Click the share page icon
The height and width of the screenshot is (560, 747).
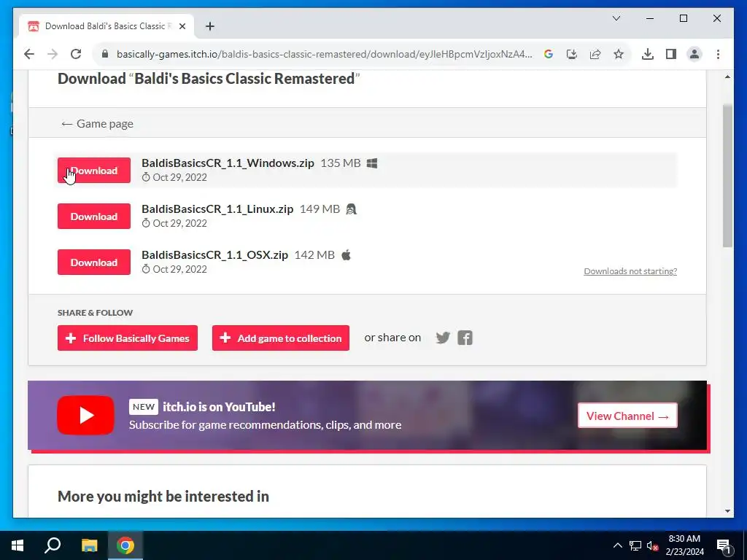click(595, 54)
